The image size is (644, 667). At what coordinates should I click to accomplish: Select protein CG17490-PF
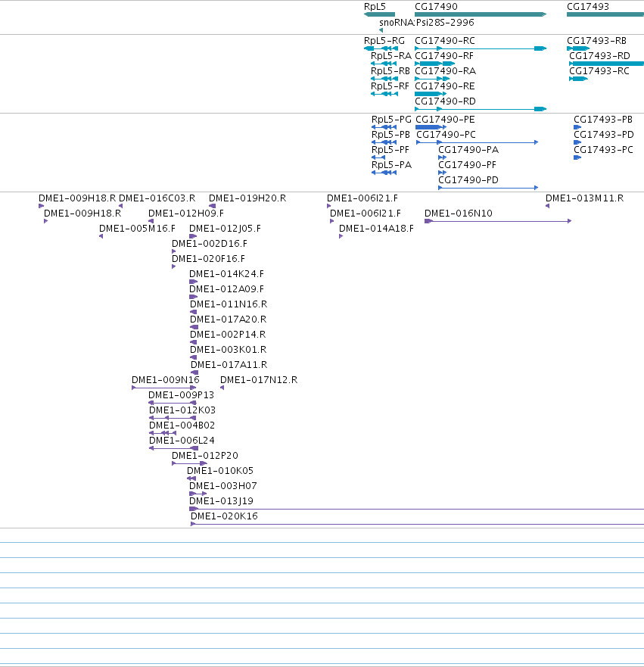(443, 173)
